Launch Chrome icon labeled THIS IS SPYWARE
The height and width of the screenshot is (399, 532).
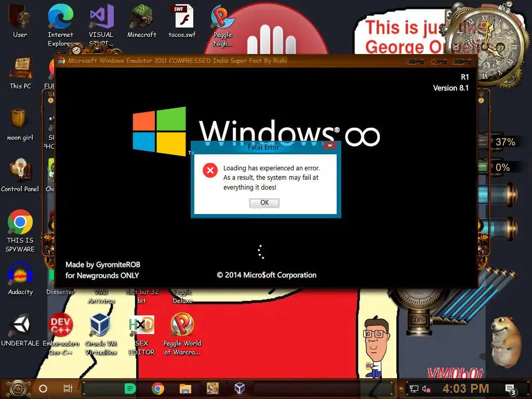tap(20, 231)
